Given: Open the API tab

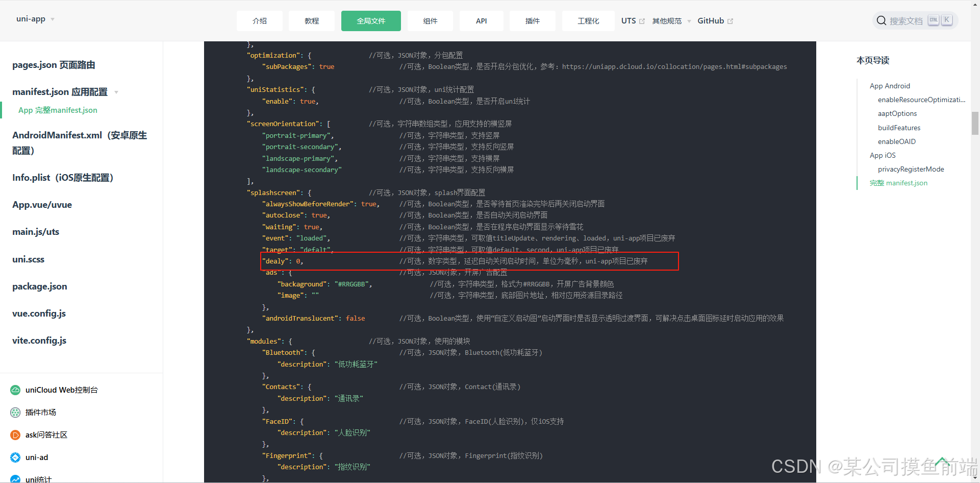Looking at the screenshot, I should (x=481, y=21).
